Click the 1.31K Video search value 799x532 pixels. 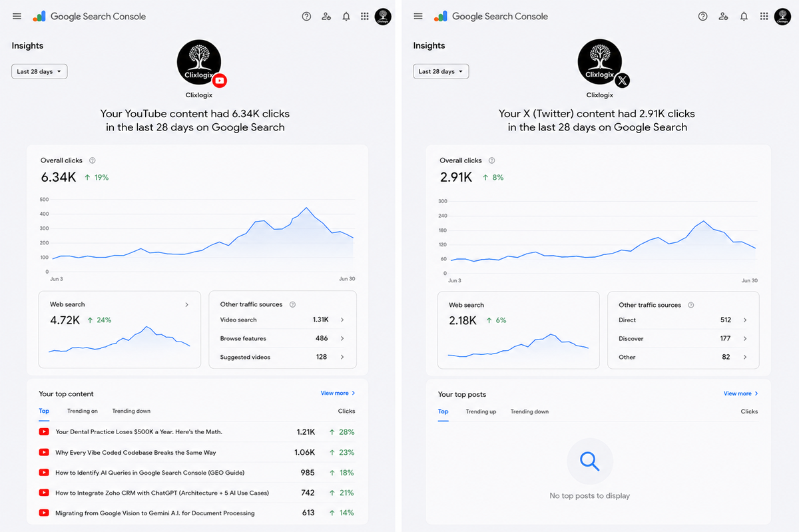point(320,320)
